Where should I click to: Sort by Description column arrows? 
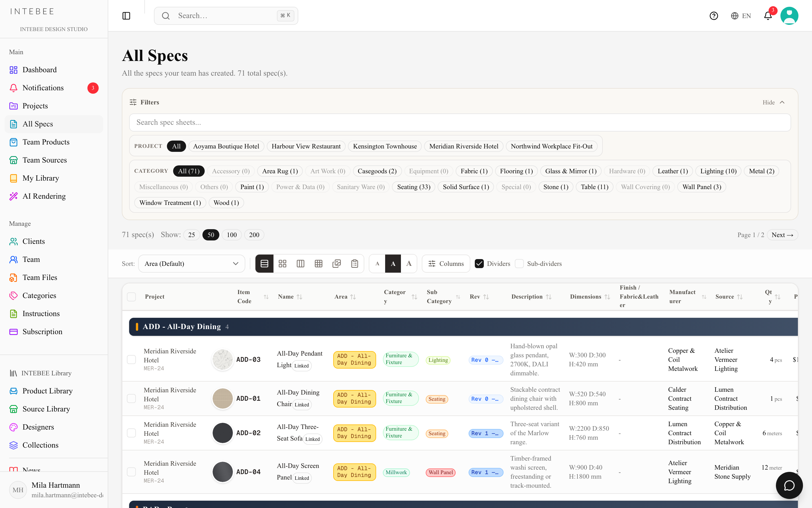coord(549,297)
